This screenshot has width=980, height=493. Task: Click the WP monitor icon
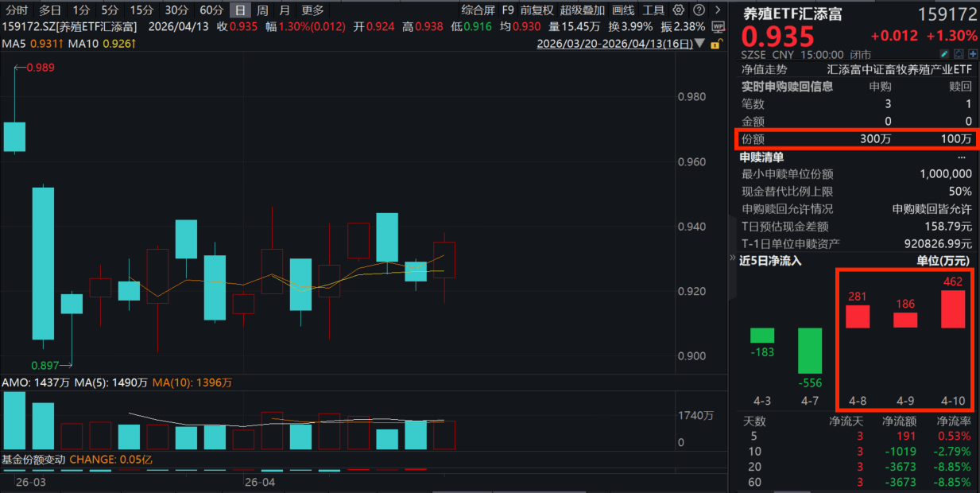718,26
